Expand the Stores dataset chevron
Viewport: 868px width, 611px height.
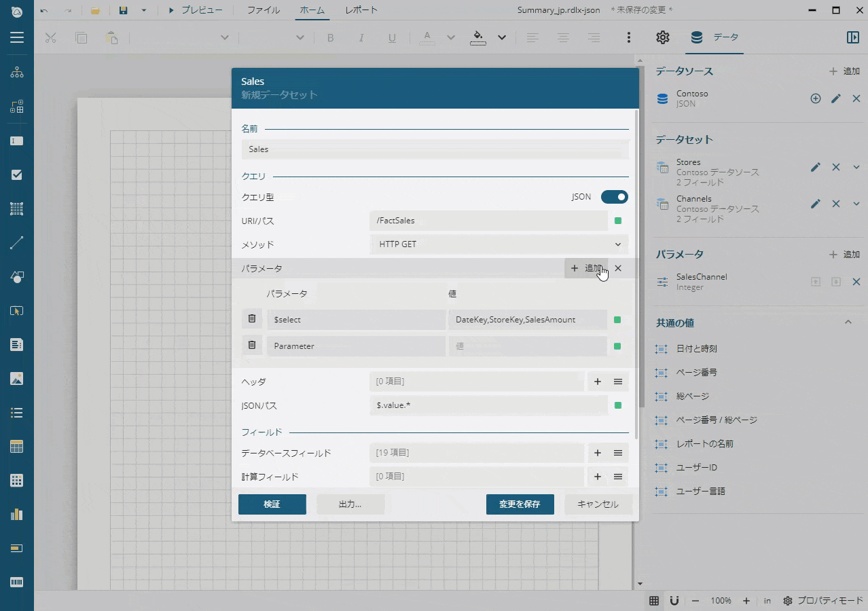[x=856, y=166]
